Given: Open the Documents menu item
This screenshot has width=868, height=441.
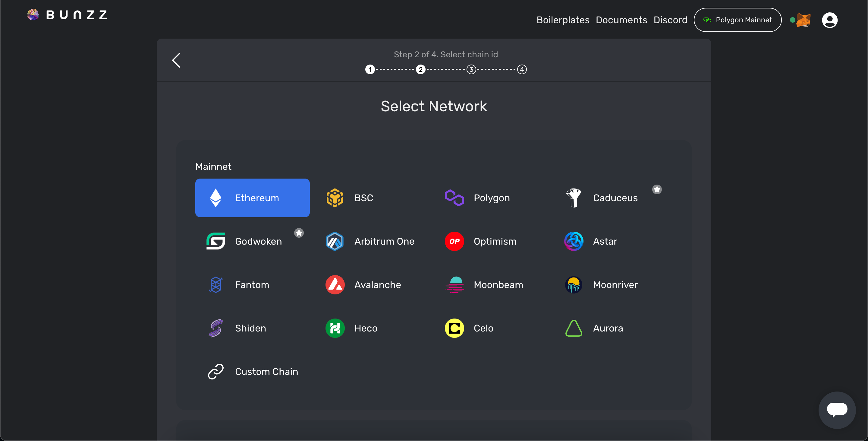Looking at the screenshot, I should point(621,20).
